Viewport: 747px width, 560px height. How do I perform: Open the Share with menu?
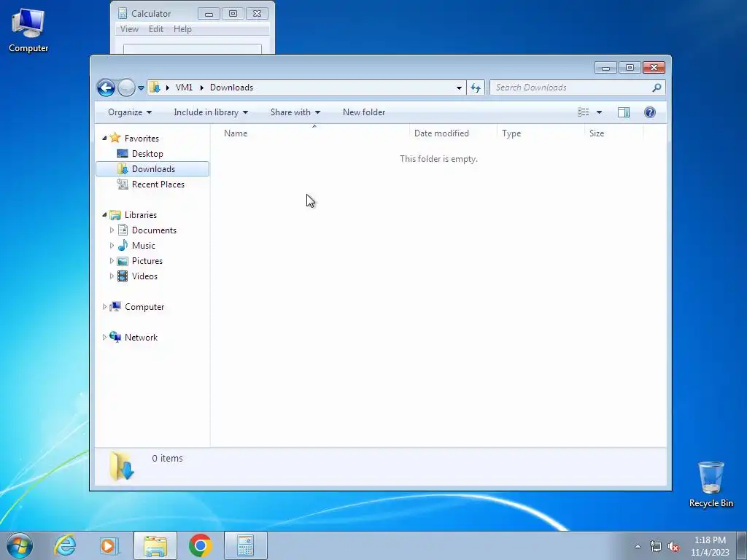(295, 112)
